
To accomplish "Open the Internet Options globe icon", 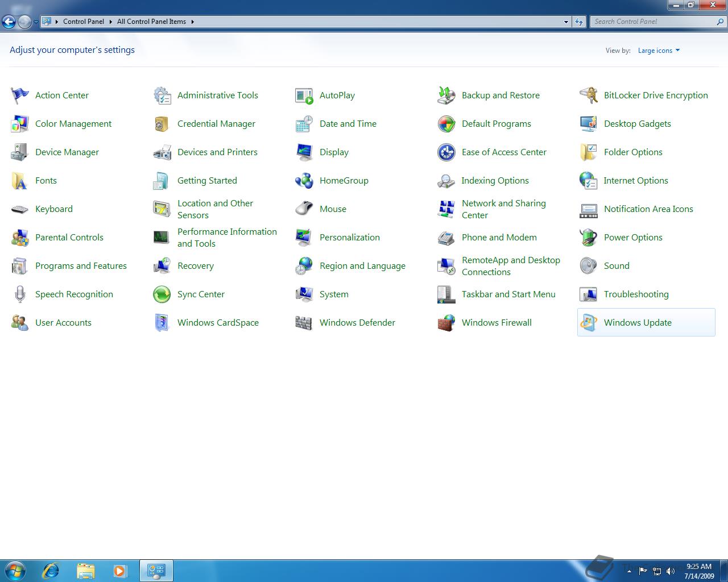I will click(589, 181).
